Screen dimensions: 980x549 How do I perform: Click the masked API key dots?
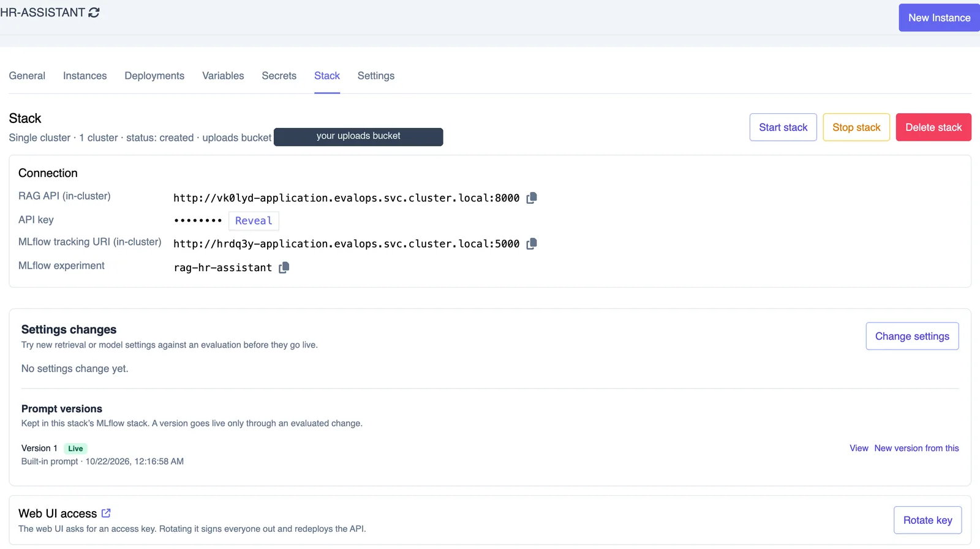click(198, 220)
